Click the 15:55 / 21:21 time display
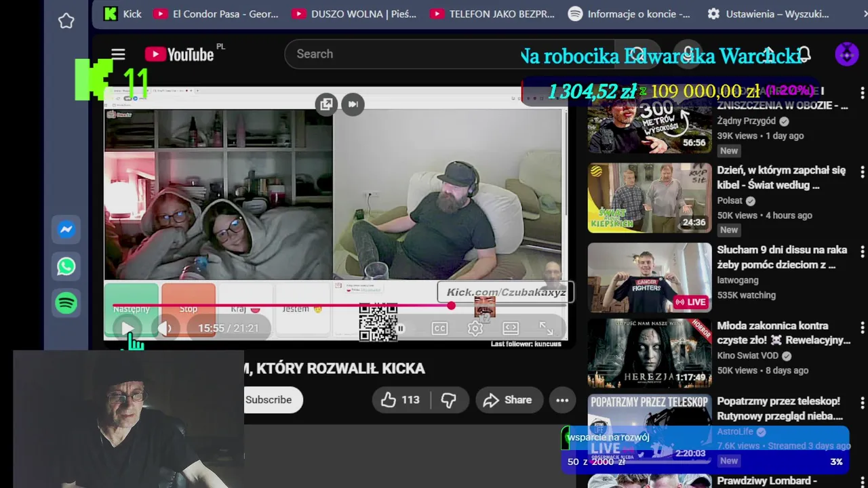This screenshot has height=488, width=868. coord(228,329)
